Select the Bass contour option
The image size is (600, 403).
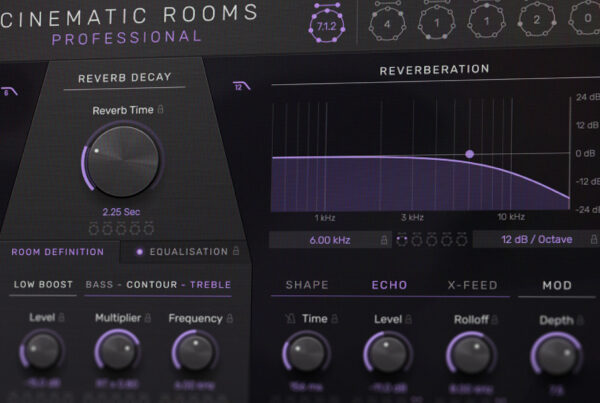click(99, 284)
